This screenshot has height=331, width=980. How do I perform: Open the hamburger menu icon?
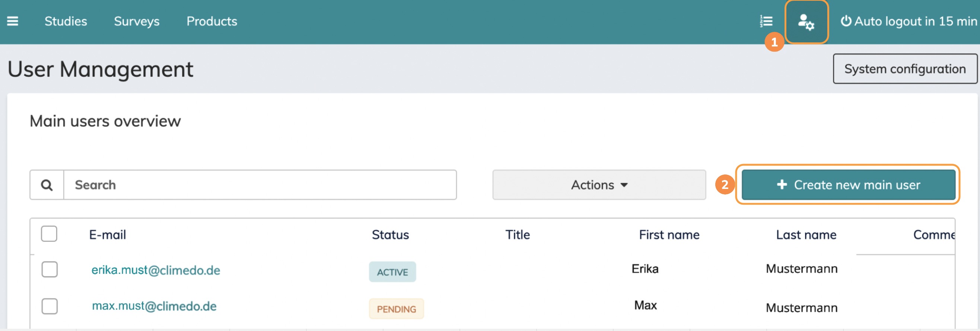13,21
